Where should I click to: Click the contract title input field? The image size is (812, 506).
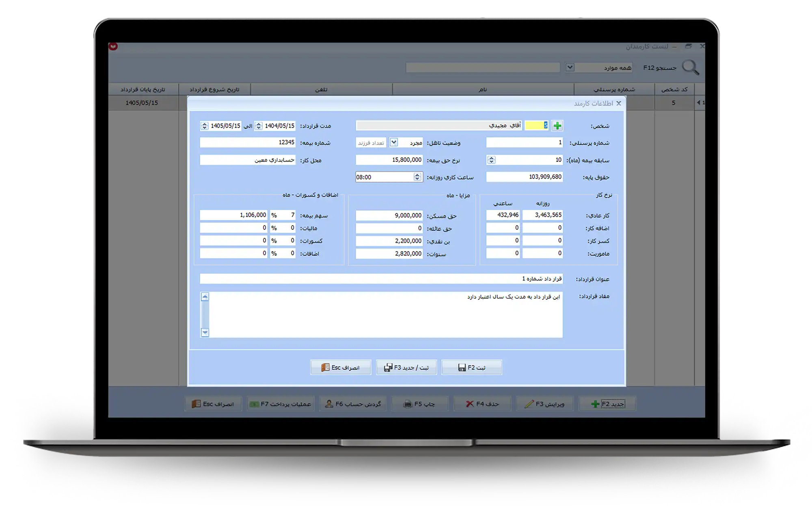point(381,279)
